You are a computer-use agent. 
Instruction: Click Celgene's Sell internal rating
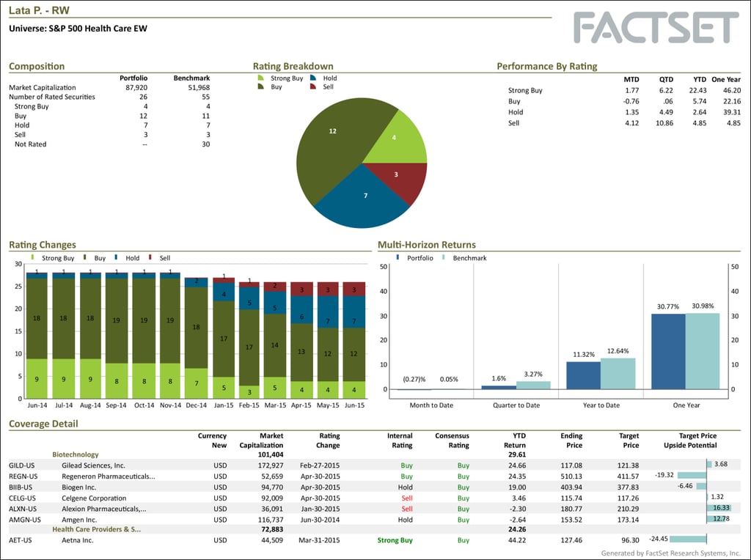(x=407, y=498)
